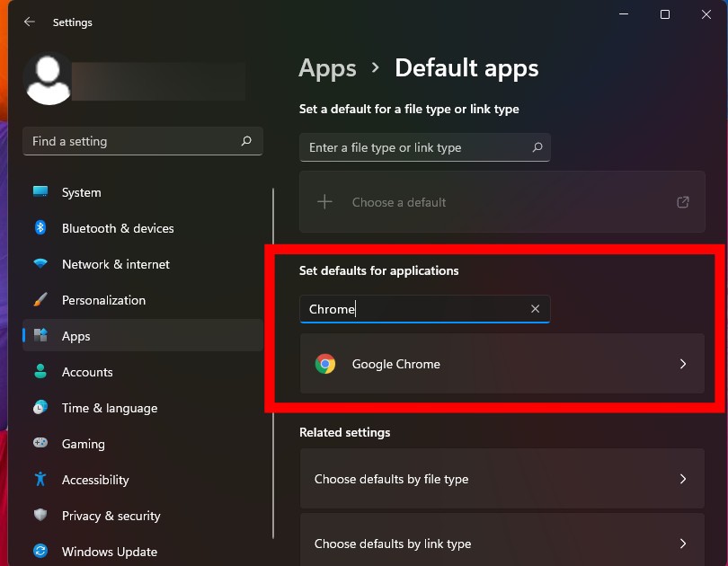This screenshot has height=566, width=728.
Task: Focus the Find a setting search box
Action: click(143, 141)
